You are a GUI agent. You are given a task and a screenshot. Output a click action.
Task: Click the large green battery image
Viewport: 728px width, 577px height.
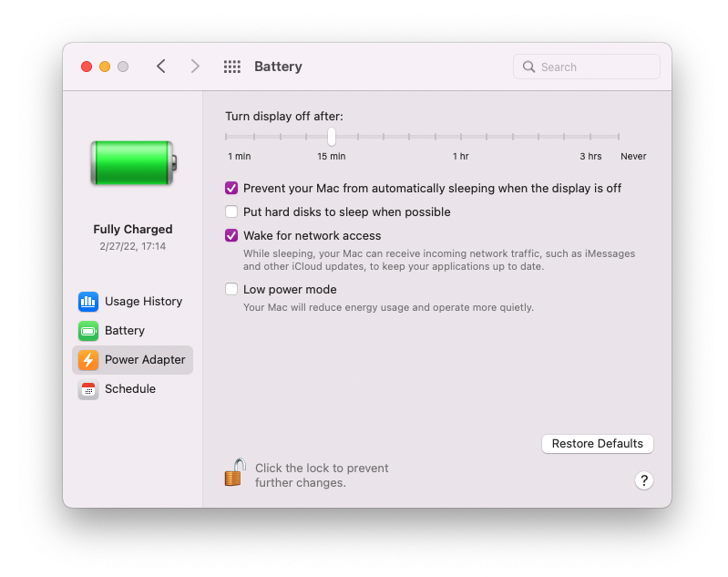(x=133, y=164)
